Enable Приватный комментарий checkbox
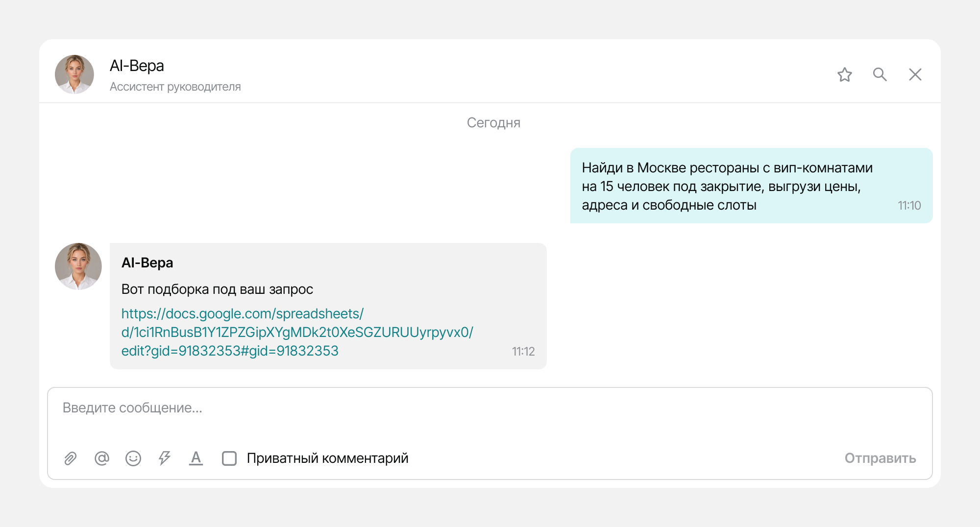 229,458
